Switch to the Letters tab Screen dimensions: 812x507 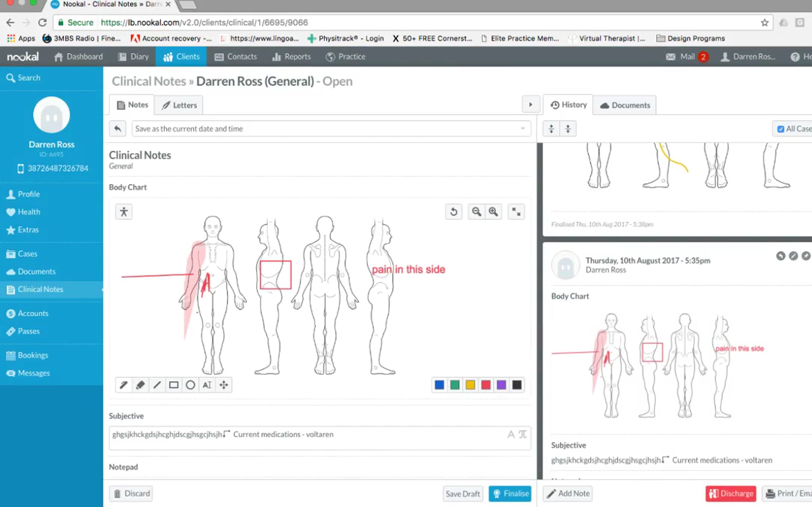(179, 105)
